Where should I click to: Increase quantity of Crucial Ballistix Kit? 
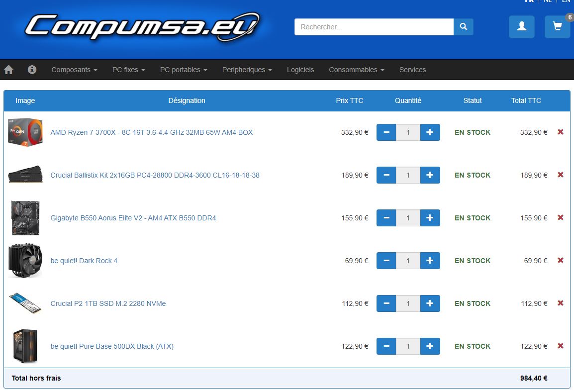click(x=430, y=175)
